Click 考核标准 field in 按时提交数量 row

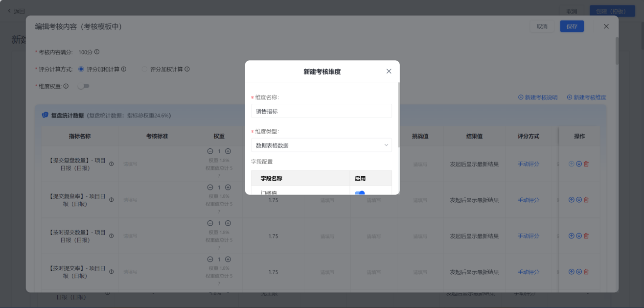pos(157,236)
